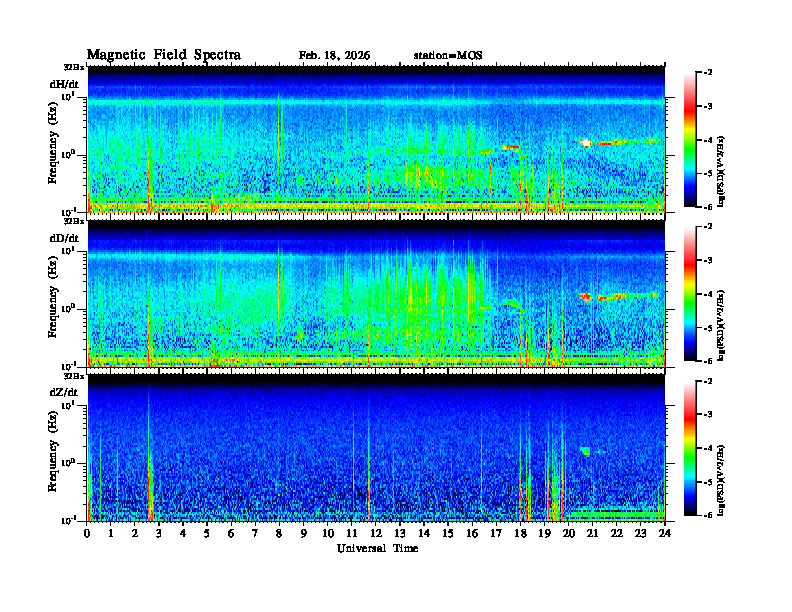The width and height of the screenshot is (792, 612).
Task: Click the hour 8 tick label on time axis
Action: (279, 533)
